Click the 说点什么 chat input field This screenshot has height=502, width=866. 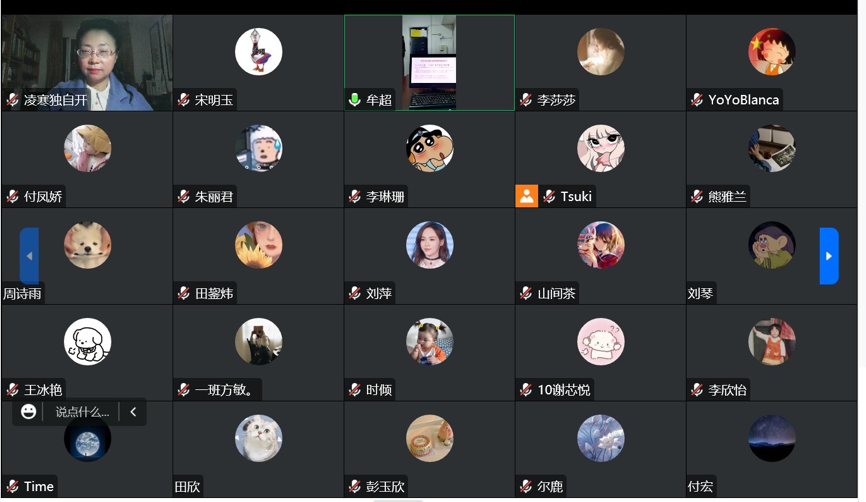click(82, 412)
